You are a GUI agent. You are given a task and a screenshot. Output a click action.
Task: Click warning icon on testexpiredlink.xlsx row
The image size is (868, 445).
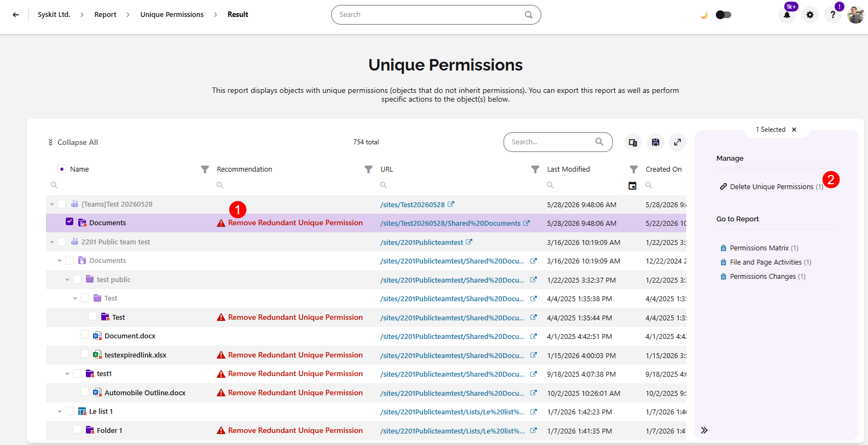tap(221, 355)
